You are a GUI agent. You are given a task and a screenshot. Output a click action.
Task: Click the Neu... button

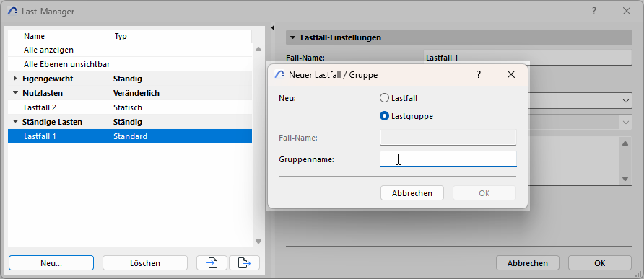pos(51,263)
